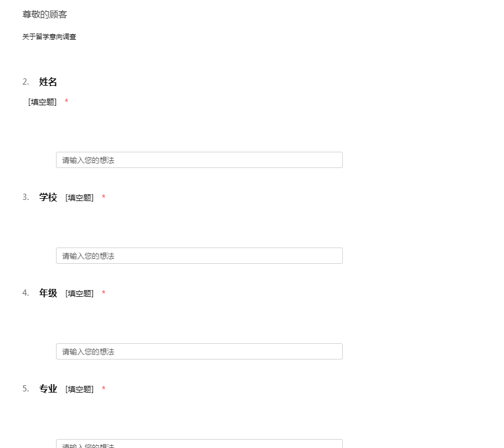Select the 年级 answer input box

[x=199, y=351]
